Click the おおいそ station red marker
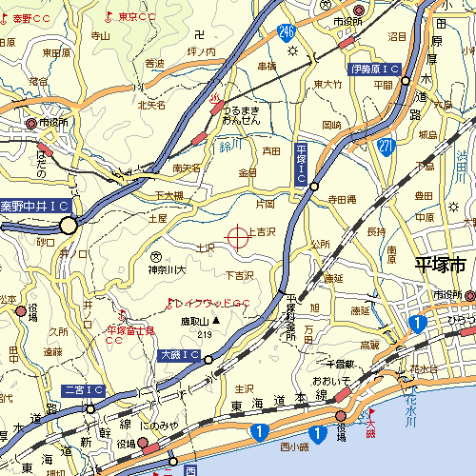The image size is (476, 476). [343, 394]
